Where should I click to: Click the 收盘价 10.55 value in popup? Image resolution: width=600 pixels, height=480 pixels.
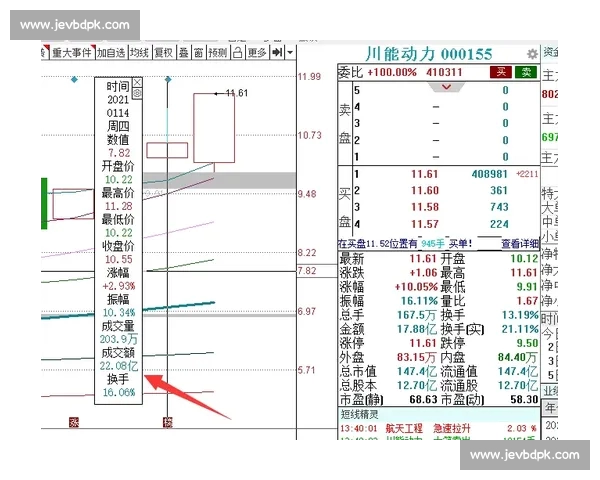click(119, 260)
